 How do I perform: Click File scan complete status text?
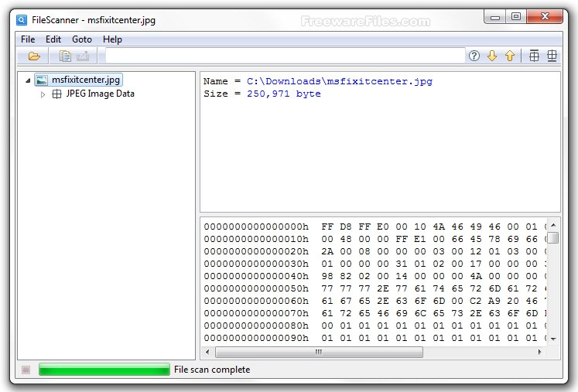click(212, 370)
